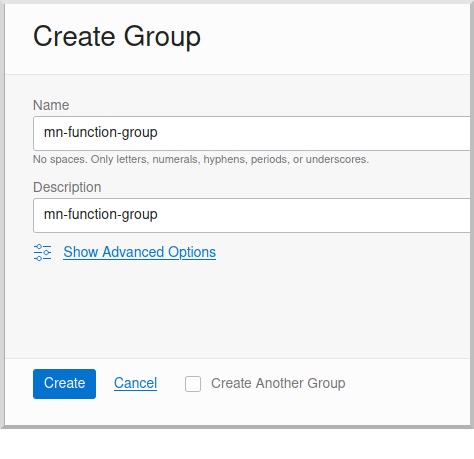Focus the Name input field
Image resolution: width=474 pixels, height=459 pixels.
point(252,133)
